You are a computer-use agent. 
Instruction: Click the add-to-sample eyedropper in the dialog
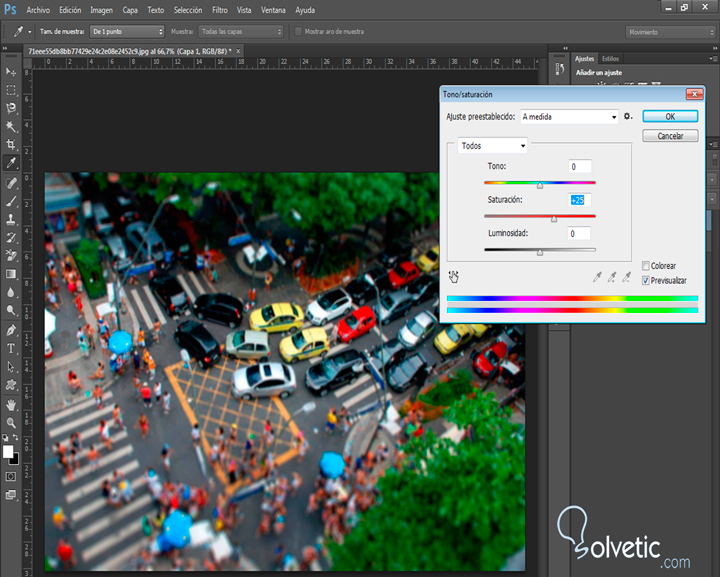click(612, 277)
